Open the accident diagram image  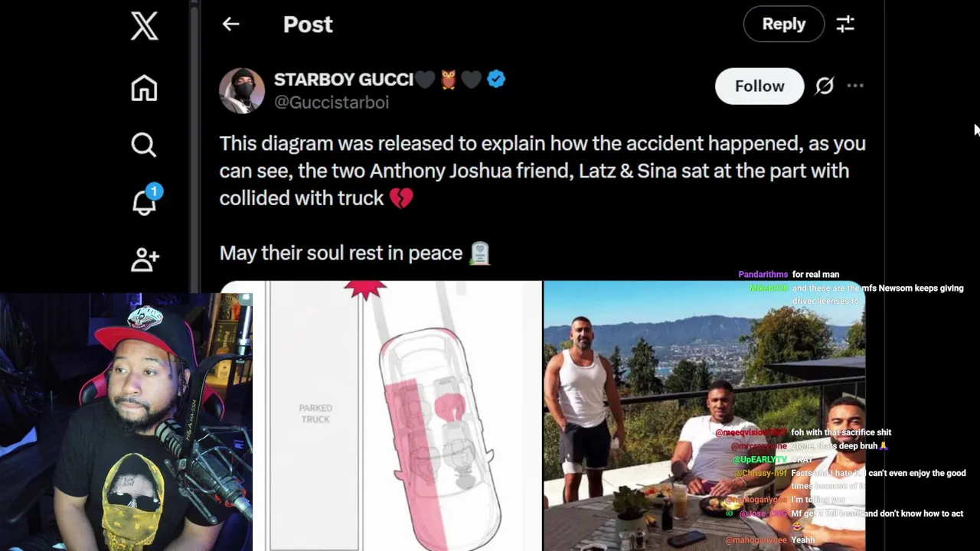pos(381,416)
